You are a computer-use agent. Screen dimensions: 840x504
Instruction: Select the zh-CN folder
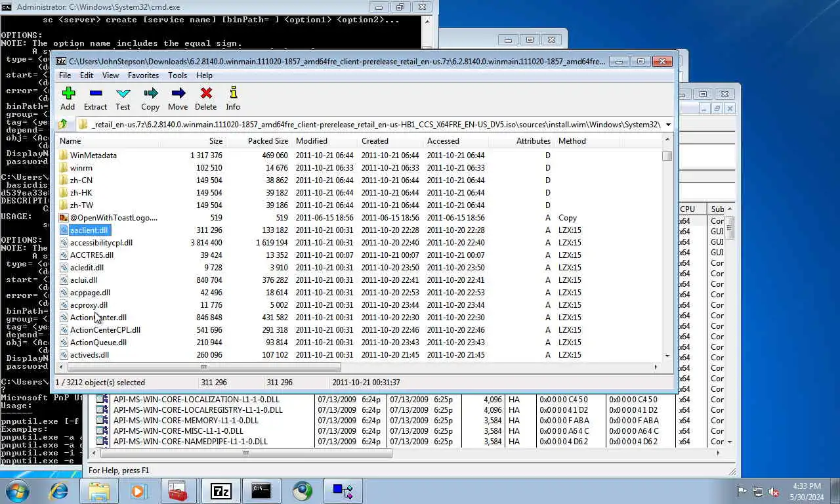[x=81, y=180]
